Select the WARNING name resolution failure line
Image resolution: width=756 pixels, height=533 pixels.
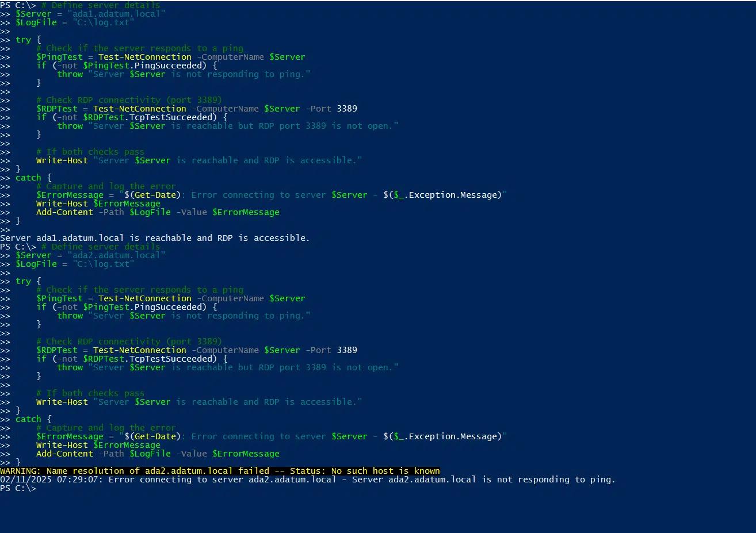tap(219, 470)
